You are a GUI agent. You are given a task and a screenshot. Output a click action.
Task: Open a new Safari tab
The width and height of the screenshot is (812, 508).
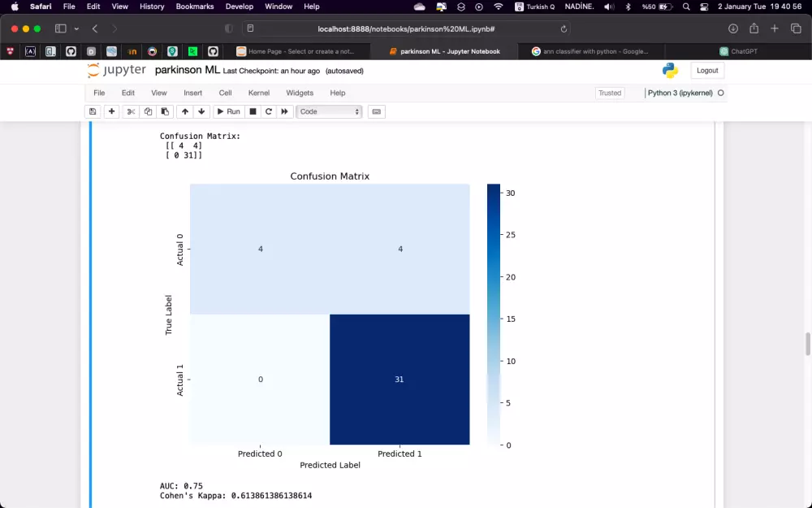coord(774,28)
